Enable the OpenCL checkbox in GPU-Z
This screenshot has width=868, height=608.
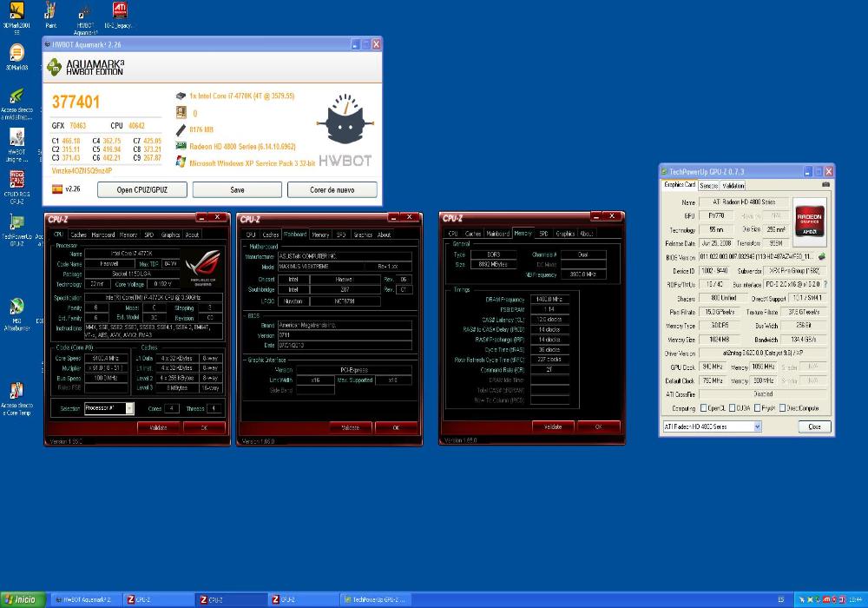[704, 408]
